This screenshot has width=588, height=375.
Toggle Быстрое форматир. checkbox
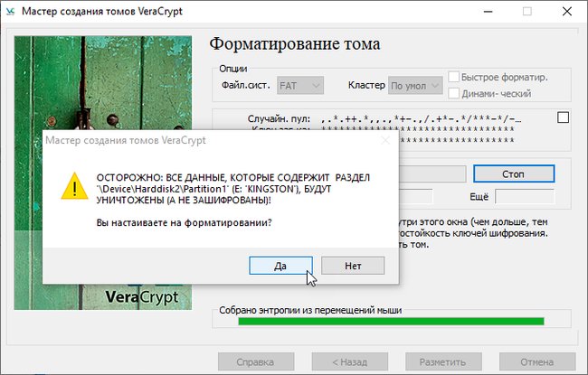454,77
